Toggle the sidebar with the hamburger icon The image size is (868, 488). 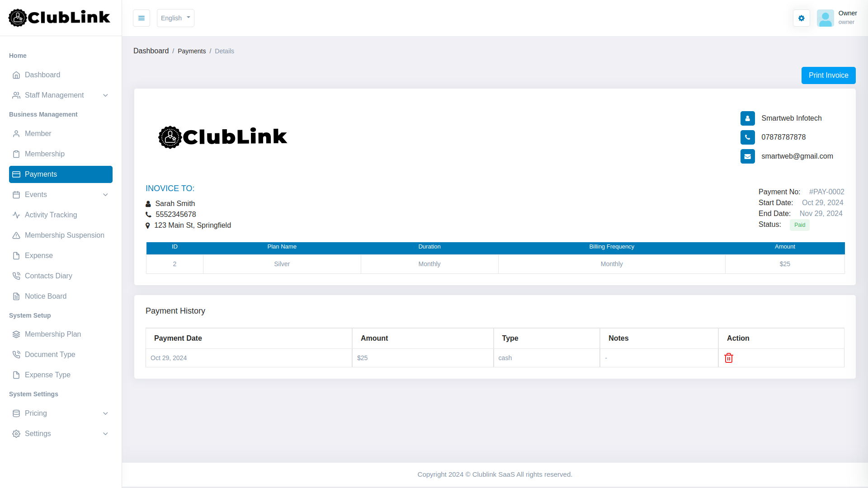pos(142,18)
